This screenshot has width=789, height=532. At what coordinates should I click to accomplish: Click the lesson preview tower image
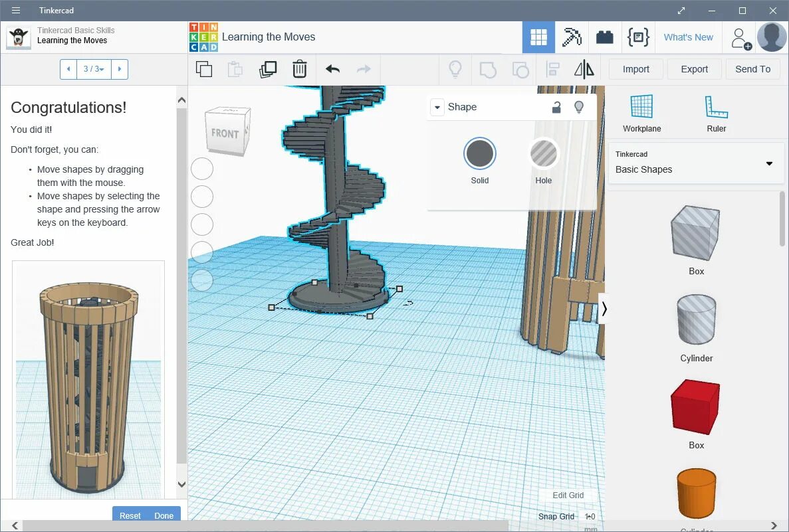88,380
